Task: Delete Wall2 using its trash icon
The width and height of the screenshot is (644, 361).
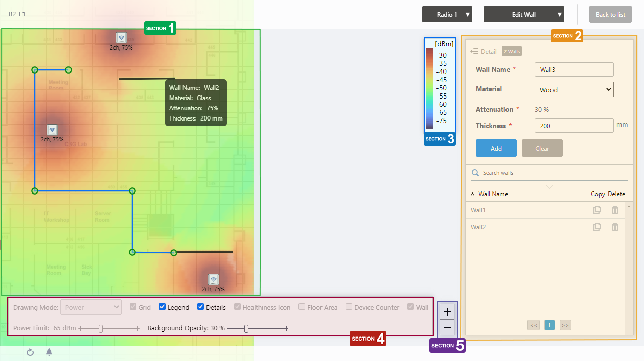Action: pos(615,227)
